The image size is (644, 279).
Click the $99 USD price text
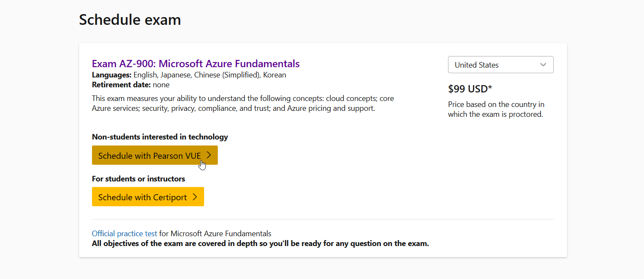(470, 89)
